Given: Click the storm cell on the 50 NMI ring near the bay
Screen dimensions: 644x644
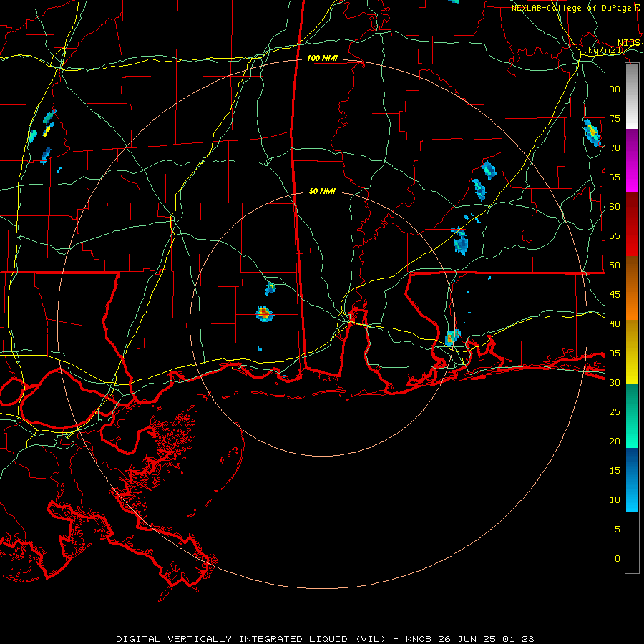Looking at the screenshot, I should (x=453, y=338).
